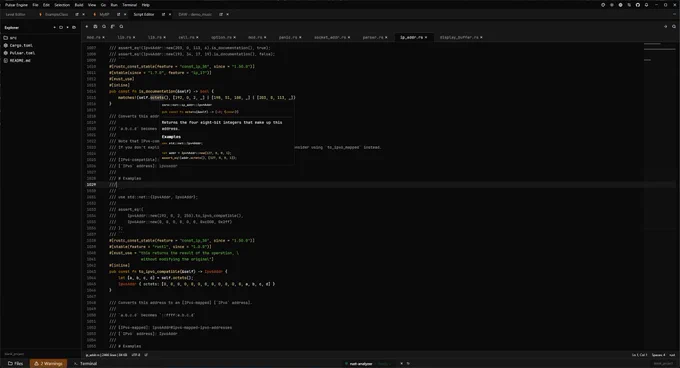Pop out the ExampleClass tab
Image resolution: width=680 pixels, height=368 pixels.
(77, 14)
